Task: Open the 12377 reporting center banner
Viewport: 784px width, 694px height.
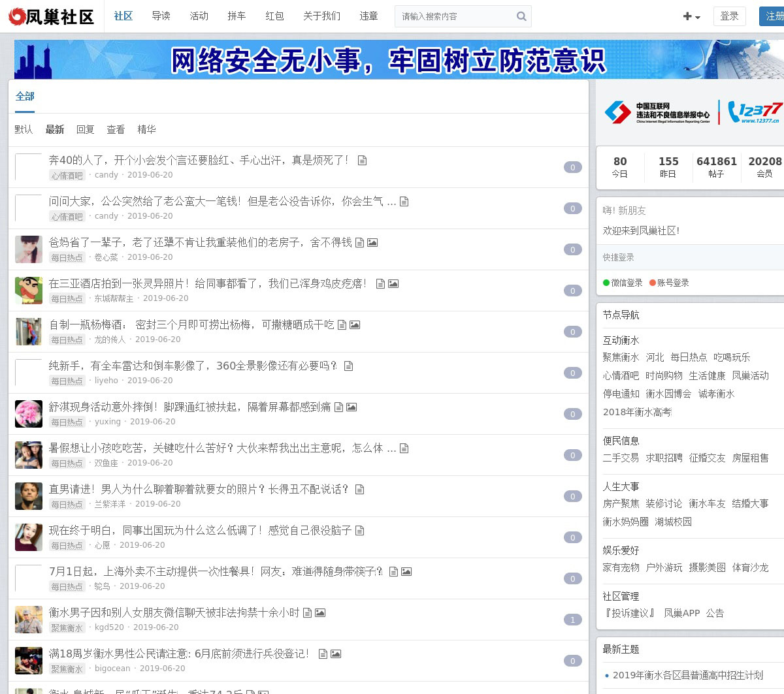Action: pyautogui.click(x=691, y=112)
